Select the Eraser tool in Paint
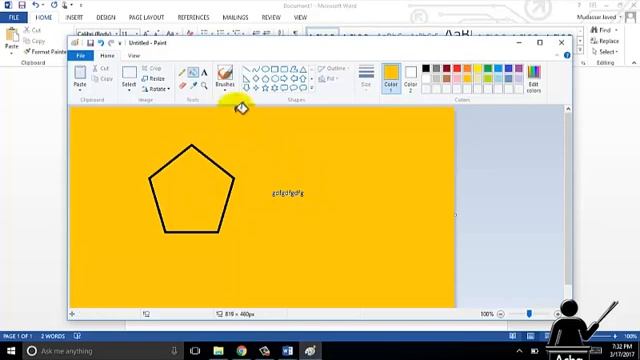The width and height of the screenshot is (640, 360). click(x=182, y=85)
